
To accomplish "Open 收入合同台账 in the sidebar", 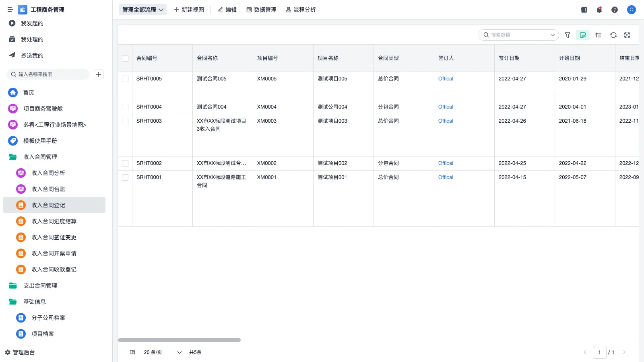I will 48,189.
